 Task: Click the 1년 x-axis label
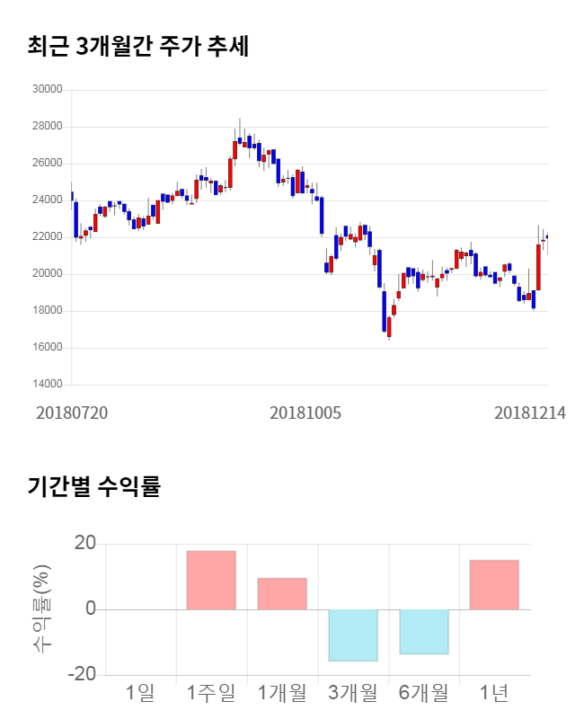click(x=494, y=693)
